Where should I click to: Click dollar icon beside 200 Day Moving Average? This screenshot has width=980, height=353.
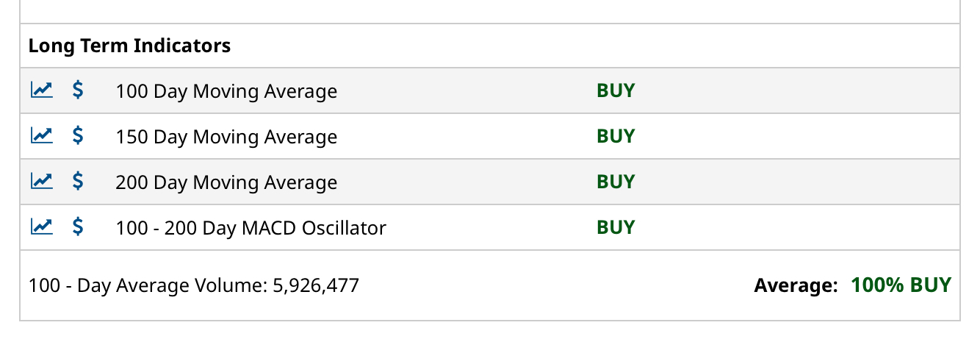pos(78,182)
